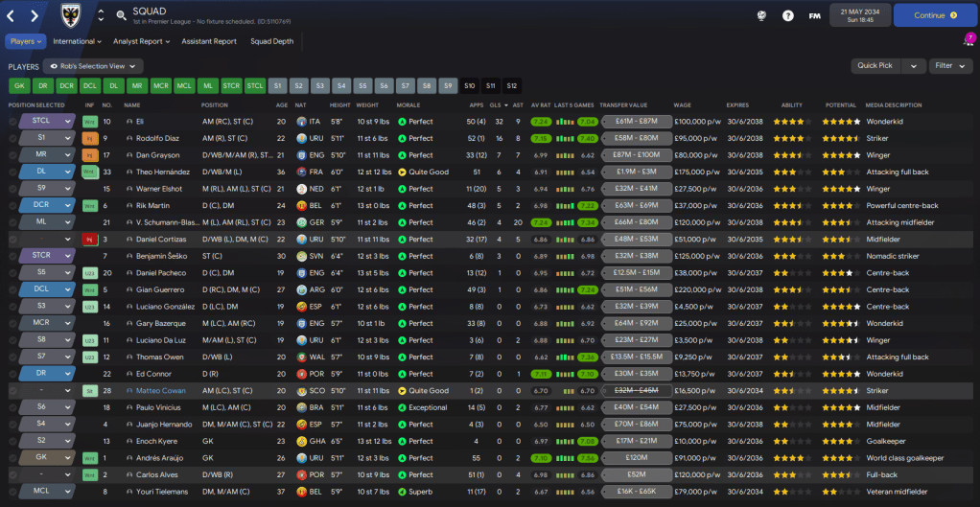The width and height of the screenshot is (980, 507).
Task: Open notifications icon with purple badge
Action: [x=968, y=41]
